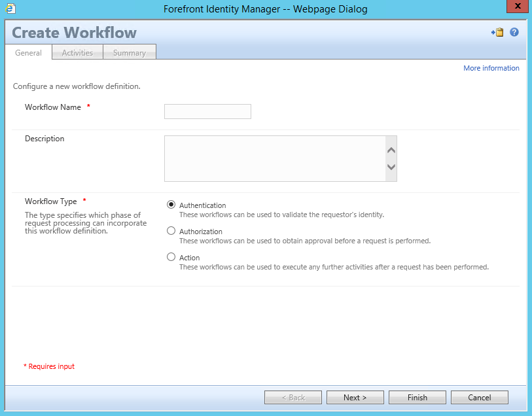Switch to the Activities tab
This screenshot has height=416, width=532.
coord(77,52)
